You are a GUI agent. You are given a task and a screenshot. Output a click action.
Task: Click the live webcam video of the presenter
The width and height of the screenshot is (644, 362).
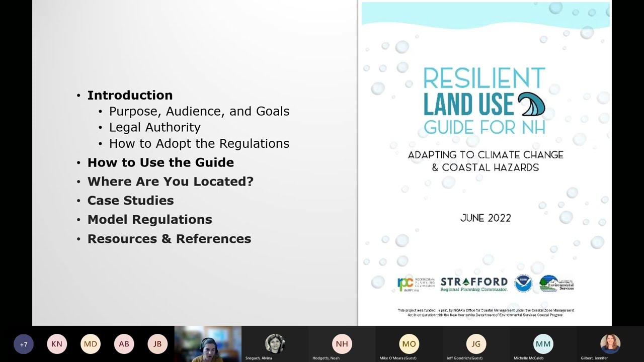[208, 344]
